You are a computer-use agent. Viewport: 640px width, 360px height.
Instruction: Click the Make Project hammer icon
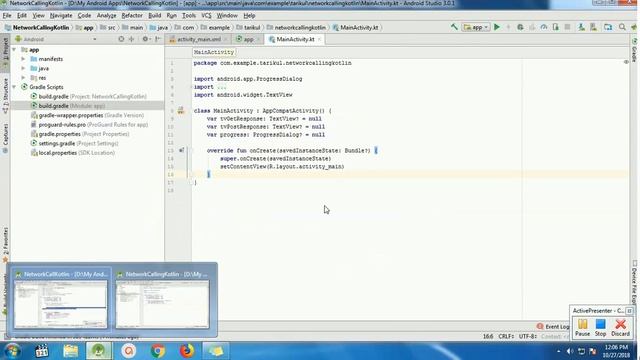454,27
